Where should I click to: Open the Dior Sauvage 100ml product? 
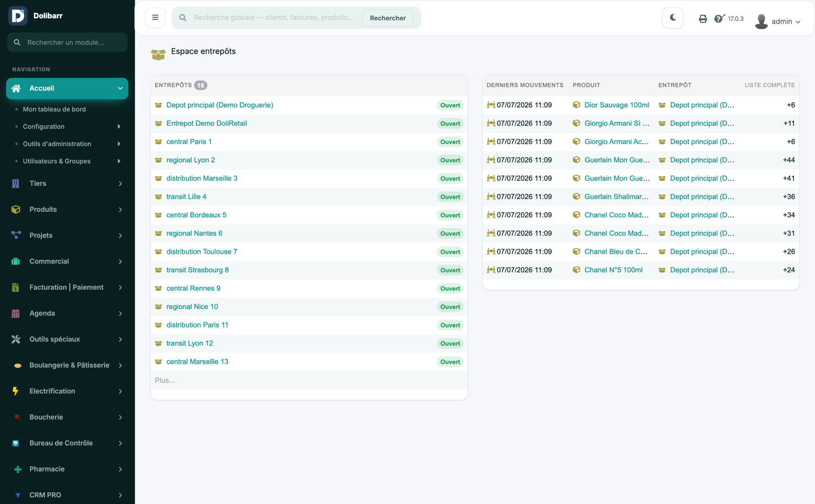pos(616,105)
